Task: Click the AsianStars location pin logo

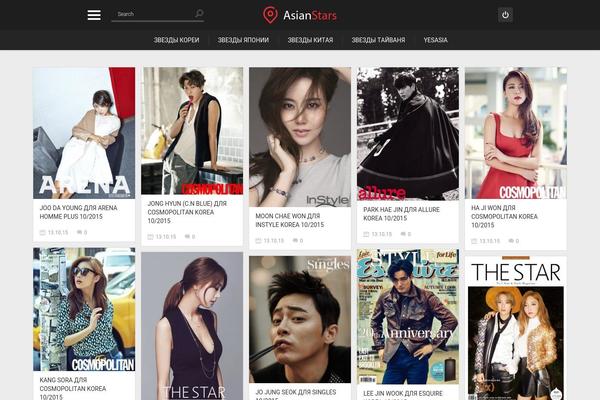Action: click(270, 15)
